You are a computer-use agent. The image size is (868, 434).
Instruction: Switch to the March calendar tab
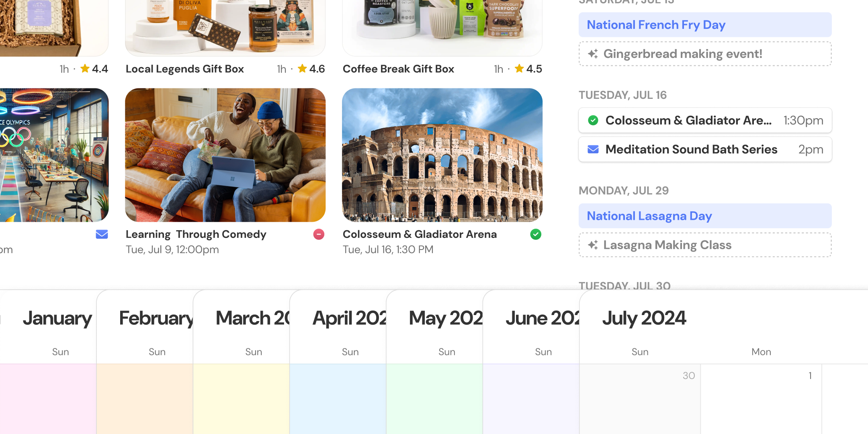pyautogui.click(x=253, y=318)
